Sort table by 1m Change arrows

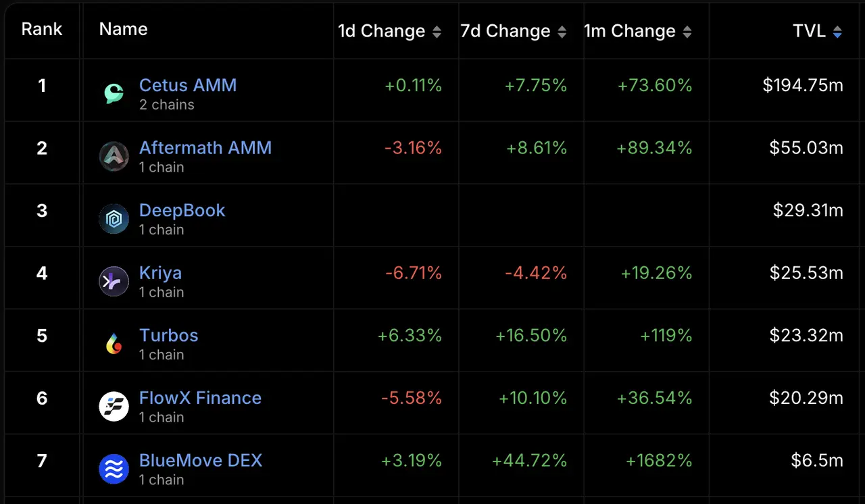click(687, 32)
